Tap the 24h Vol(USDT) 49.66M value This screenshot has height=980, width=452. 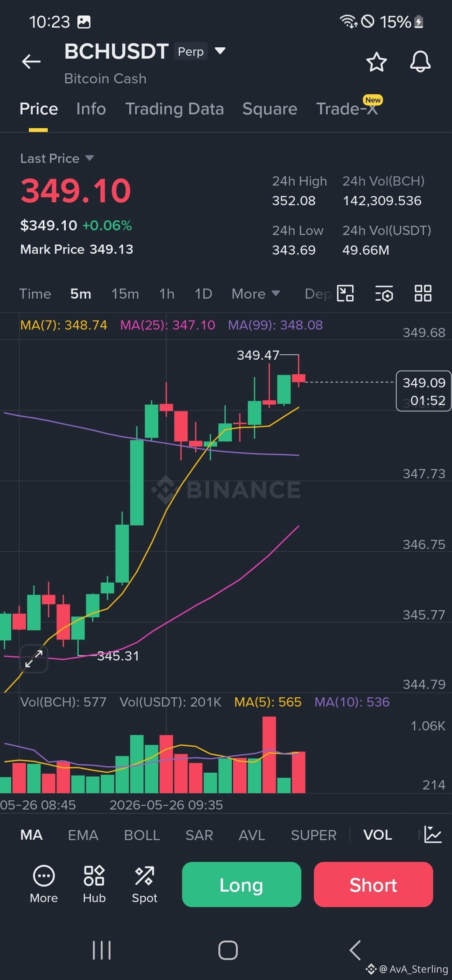(x=366, y=250)
